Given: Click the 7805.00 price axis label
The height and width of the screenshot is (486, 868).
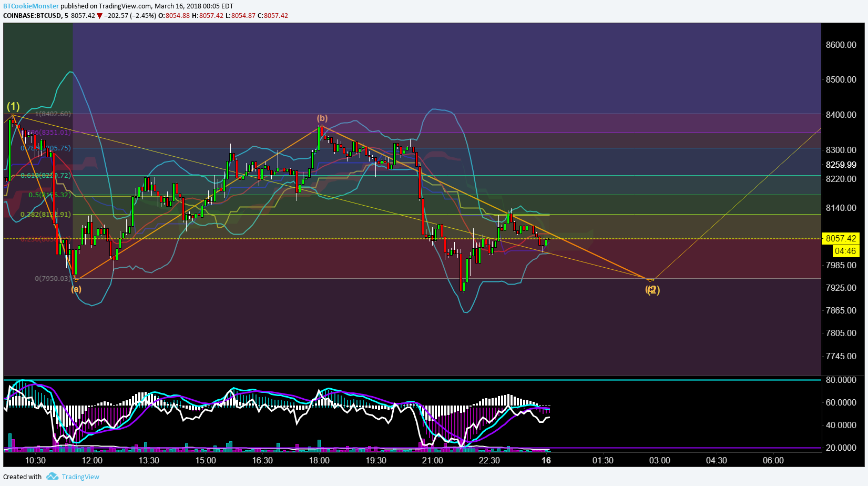Looking at the screenshot, I should point(841,333).
